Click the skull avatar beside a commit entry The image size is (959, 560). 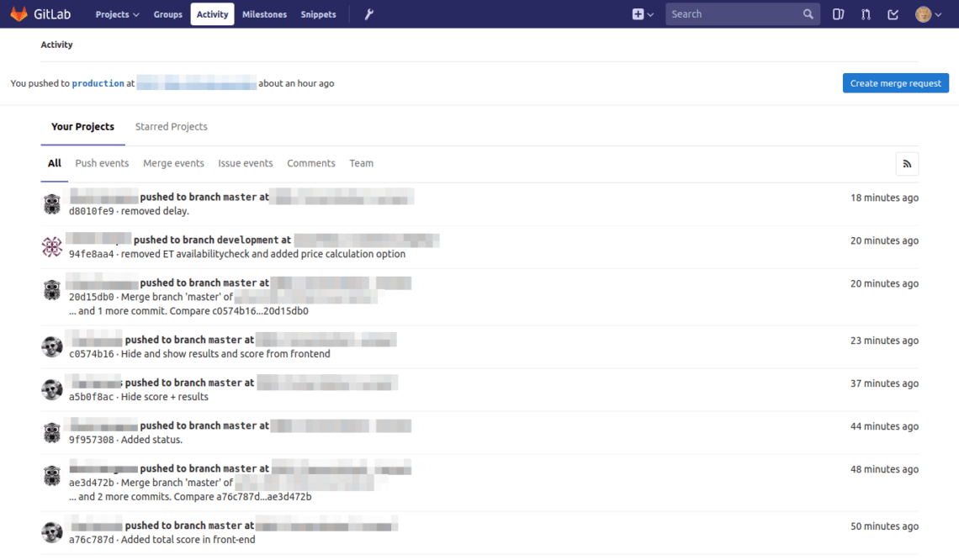[x=51, y=345]
